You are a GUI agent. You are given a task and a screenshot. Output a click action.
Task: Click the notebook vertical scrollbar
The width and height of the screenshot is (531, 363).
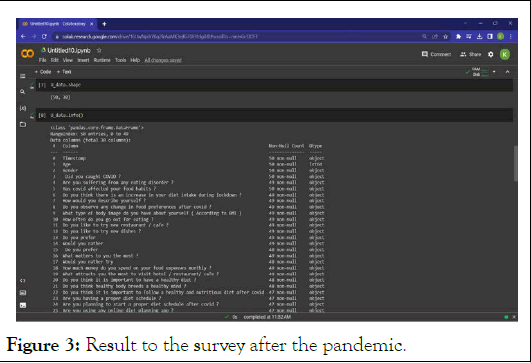(x=515, y=163)
